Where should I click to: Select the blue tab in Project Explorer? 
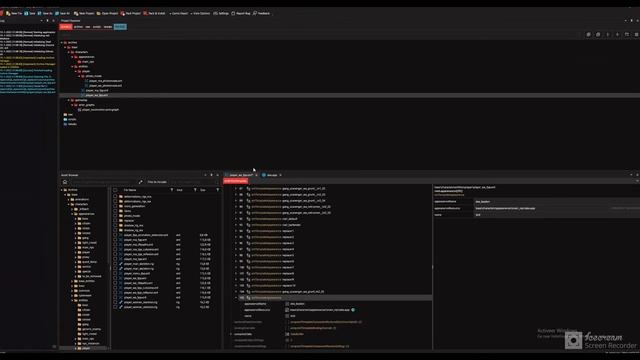(x=120, y=27)
